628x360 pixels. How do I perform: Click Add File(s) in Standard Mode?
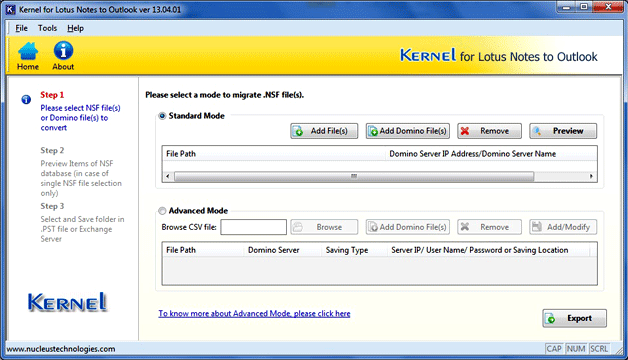(324, 131)
